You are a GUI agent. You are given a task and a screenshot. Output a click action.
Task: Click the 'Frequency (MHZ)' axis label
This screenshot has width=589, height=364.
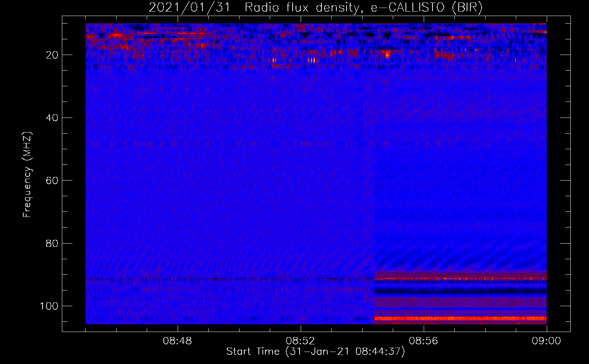[27, 174]
